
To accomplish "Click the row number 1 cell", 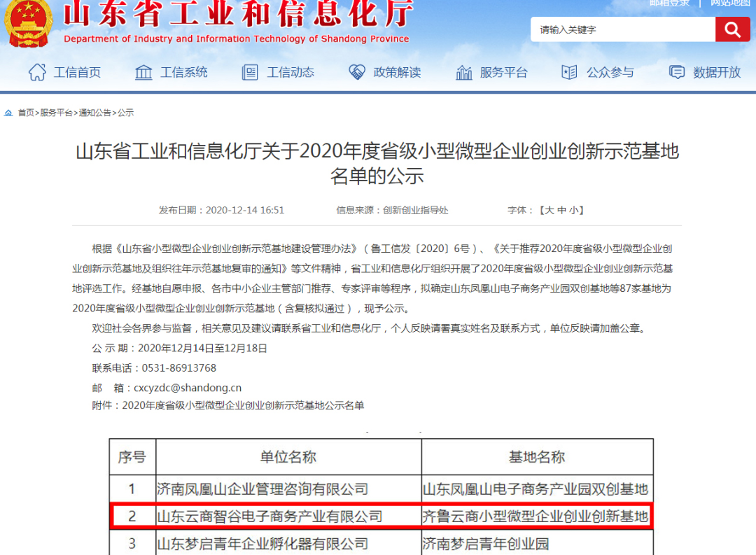I will point(132,489).
